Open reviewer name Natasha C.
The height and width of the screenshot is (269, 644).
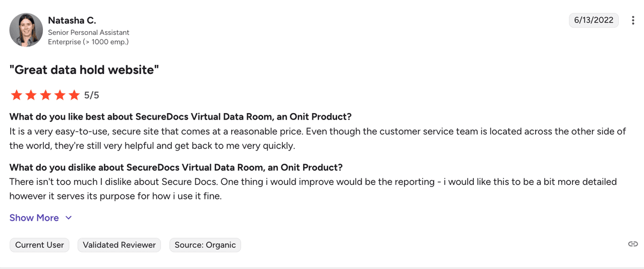[72, 21]
